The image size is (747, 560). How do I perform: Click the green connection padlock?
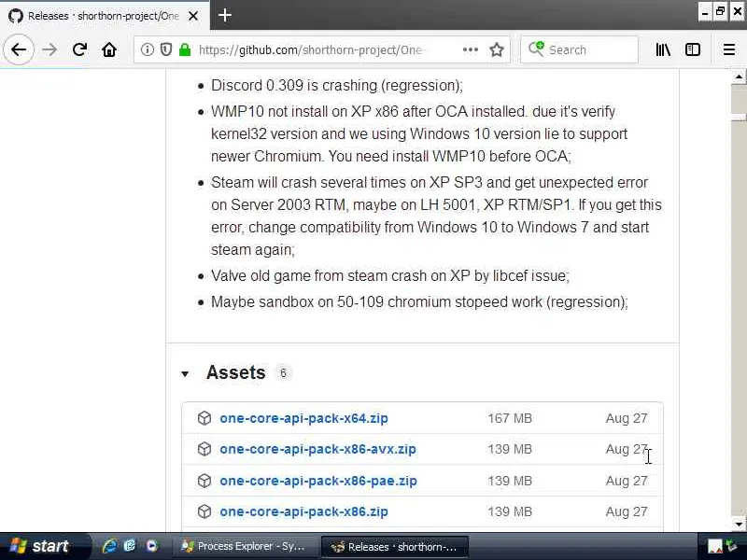point(184,50)
